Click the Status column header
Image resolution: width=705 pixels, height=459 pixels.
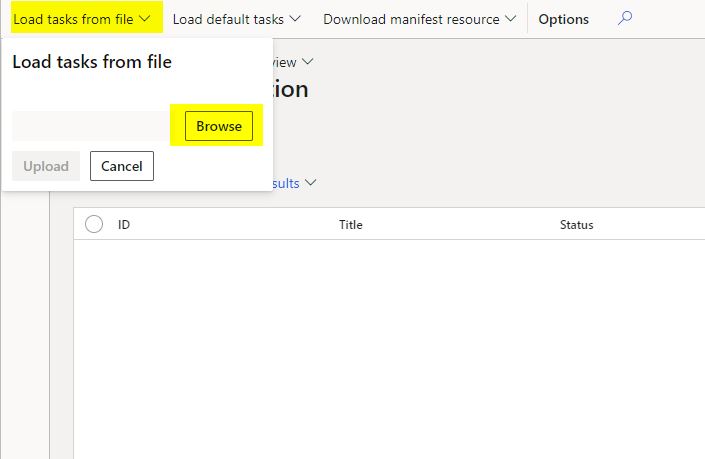pyautogui.click(x=576, y=225)
